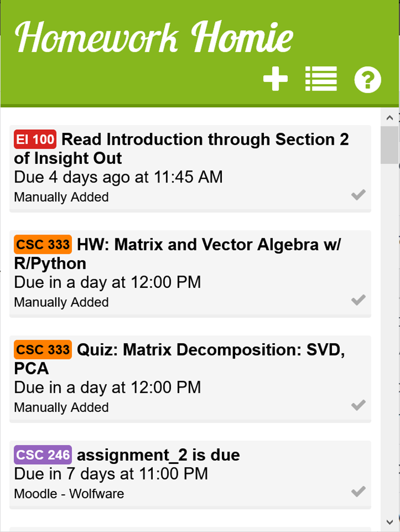Click the scrollbar up arrow
The height and width of the screenshot is (532, 400).
[389, 118]
